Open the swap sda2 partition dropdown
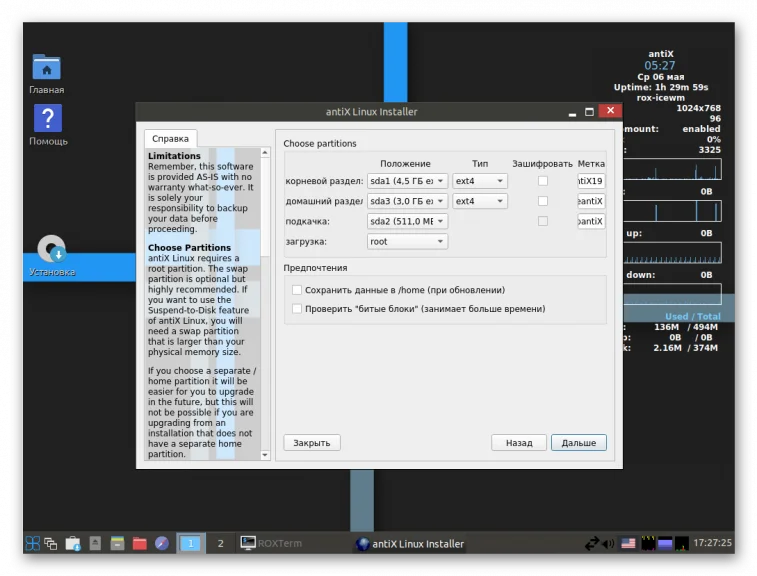 pyautogui.click(x=407, y=221)
